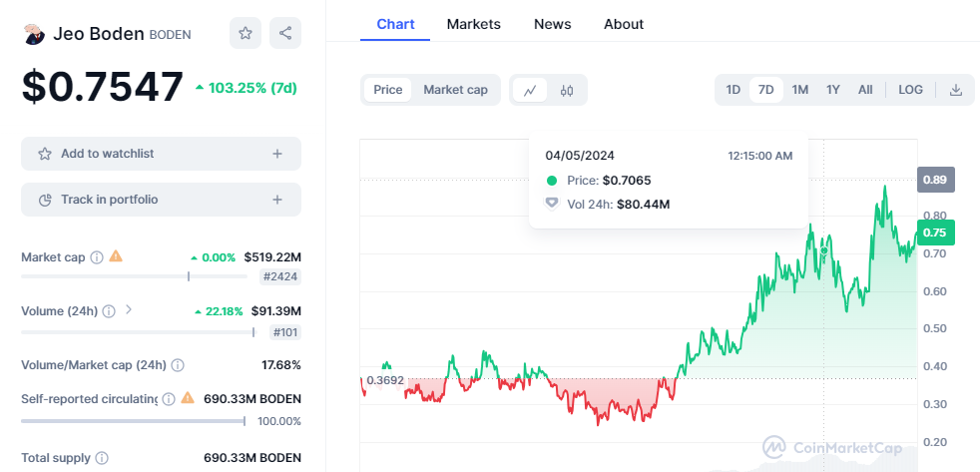The width and height of the screenshot is (980, 472).
Task: Click the BODEN ticker symbol
Action: click(x=170, y=35)
